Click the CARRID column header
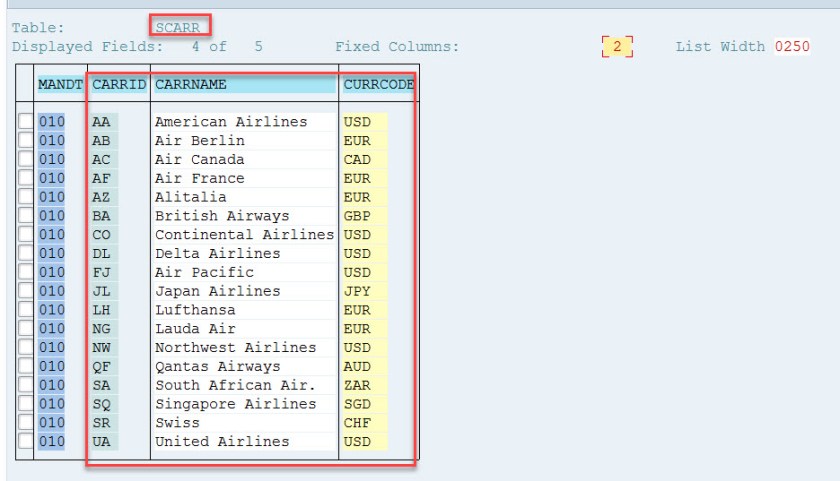840x481 pixels. pos(119,85)
